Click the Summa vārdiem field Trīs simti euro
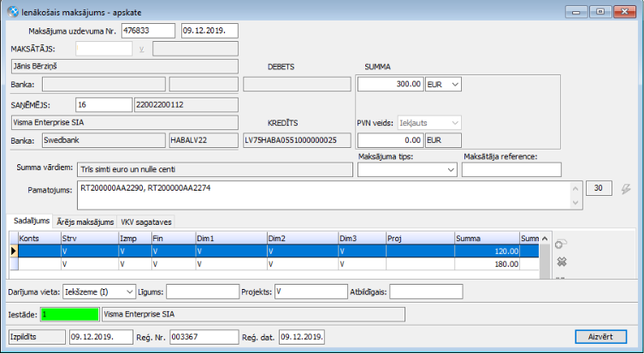The width and height of the screenshot is (644, 354). [215, 169]
